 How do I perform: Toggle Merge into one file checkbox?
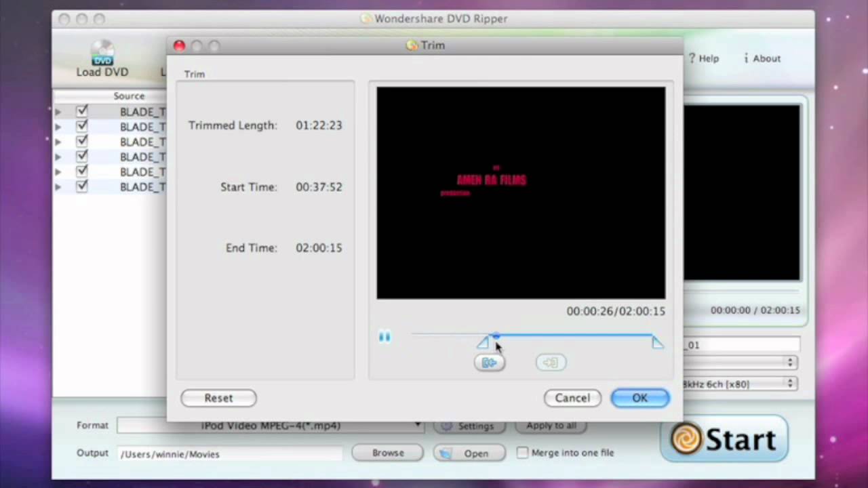(x=522, y=452)
